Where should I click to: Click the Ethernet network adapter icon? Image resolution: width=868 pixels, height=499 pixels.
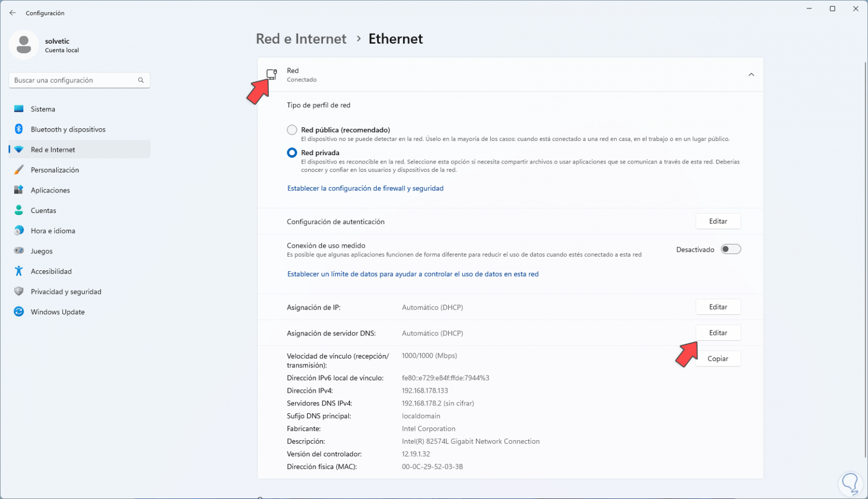point(272,74)
